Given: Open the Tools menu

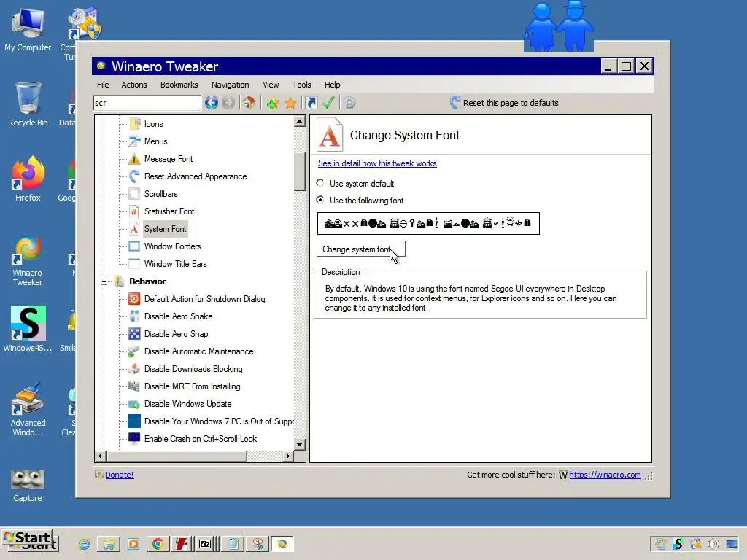Looking at the screenshot, I should tap(301, 85).
